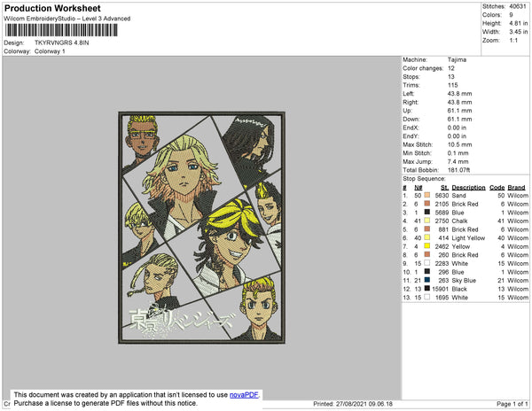Click the 'Chalk' description text

tap(459, 221)
